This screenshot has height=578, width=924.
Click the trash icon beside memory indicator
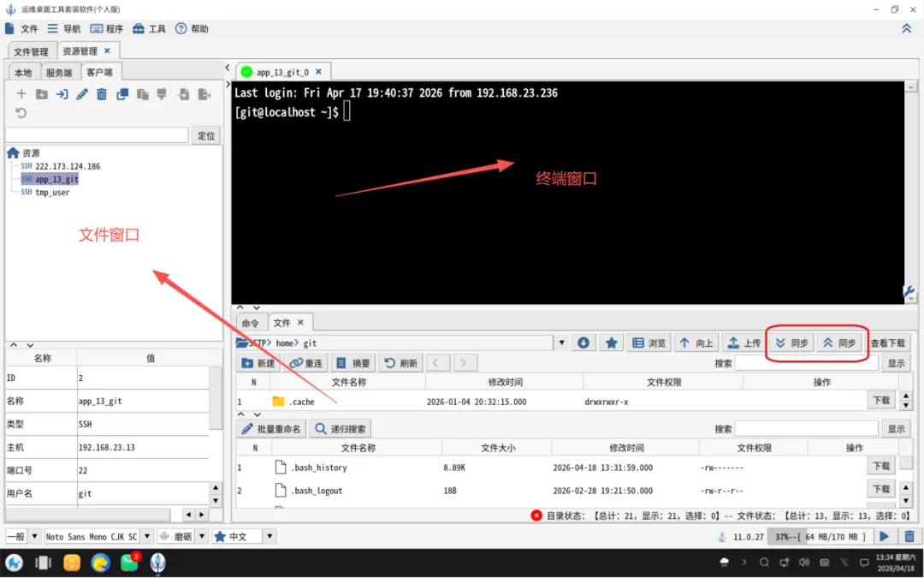[x=909, y=536]
